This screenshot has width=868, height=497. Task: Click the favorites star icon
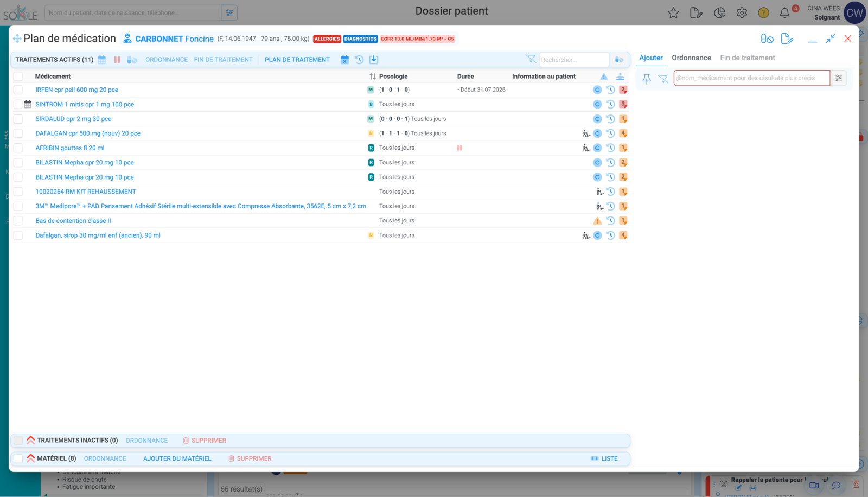673,13
